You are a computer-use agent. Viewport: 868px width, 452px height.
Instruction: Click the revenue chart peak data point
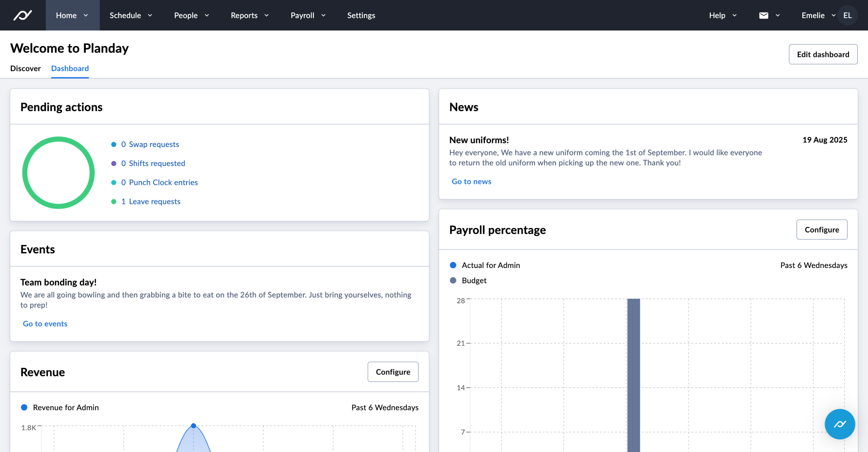click(x=194, y=426)
